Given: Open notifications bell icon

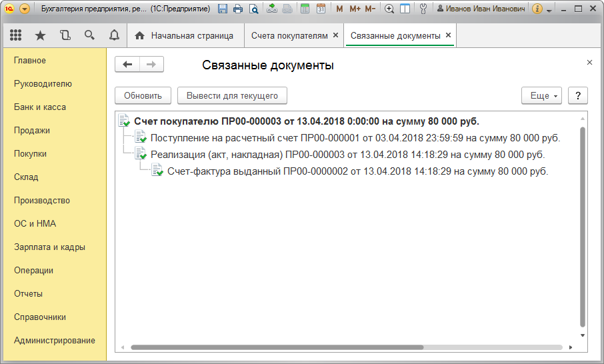Looking at the screenshot, I should (114, 36).
